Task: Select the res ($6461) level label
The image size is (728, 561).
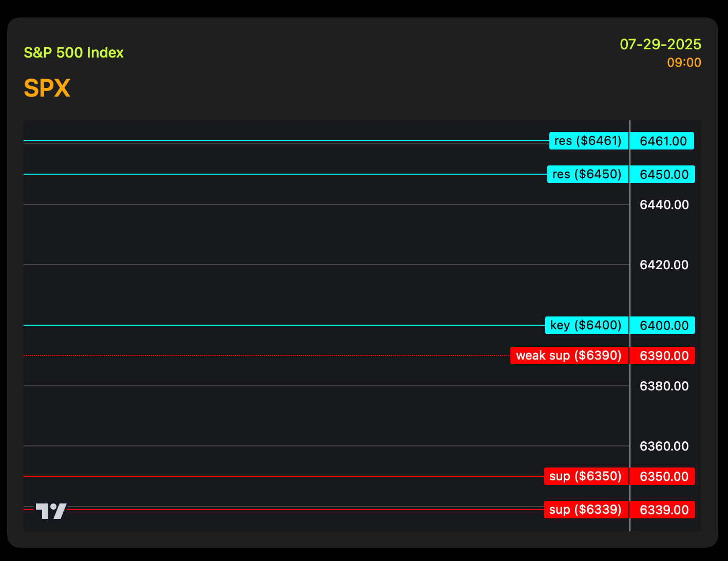Action: [x=589, y=141]
